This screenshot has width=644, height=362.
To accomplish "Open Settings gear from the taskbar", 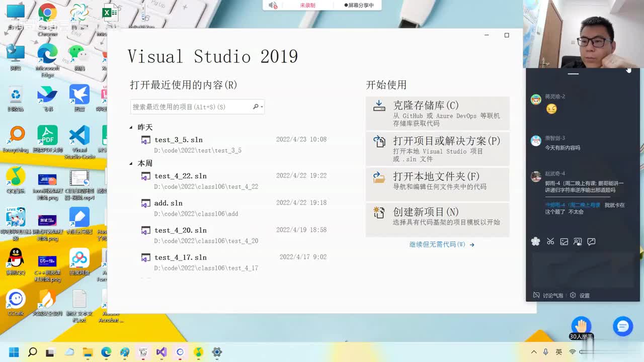I will pos(217,352).
